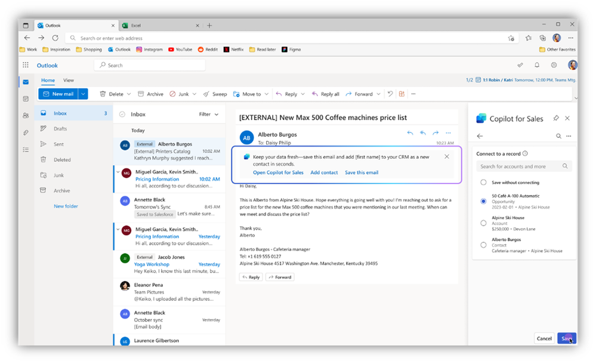Click reply all icon in message header
The image size is (596, 364).
[x=422, y=132]
